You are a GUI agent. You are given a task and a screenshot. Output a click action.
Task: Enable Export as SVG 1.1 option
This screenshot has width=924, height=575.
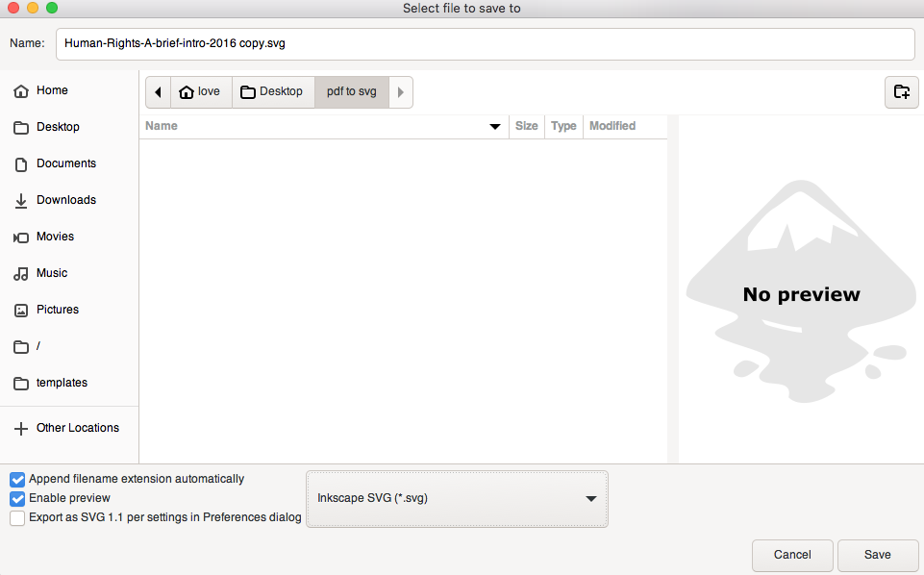tap(16, 518)
